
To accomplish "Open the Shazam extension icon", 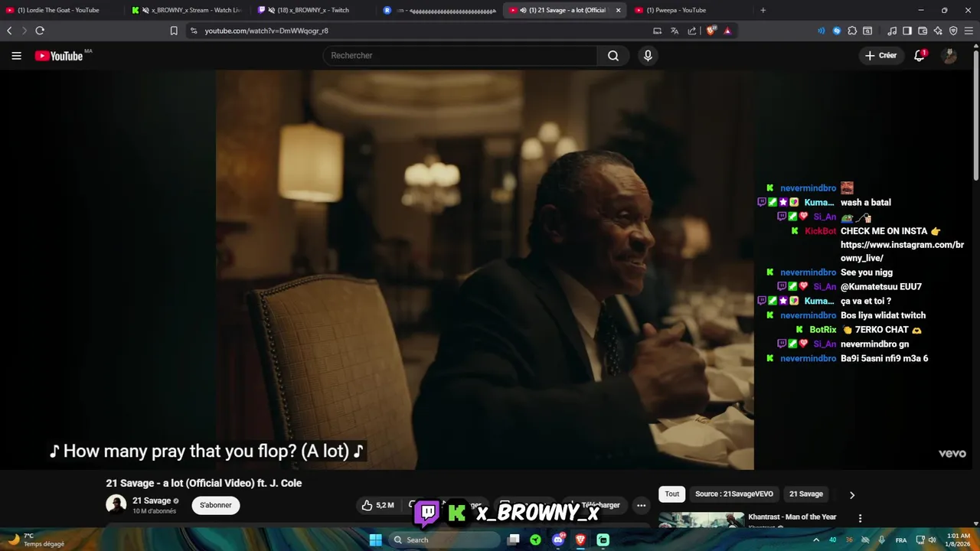I will [x=837, y=31].
